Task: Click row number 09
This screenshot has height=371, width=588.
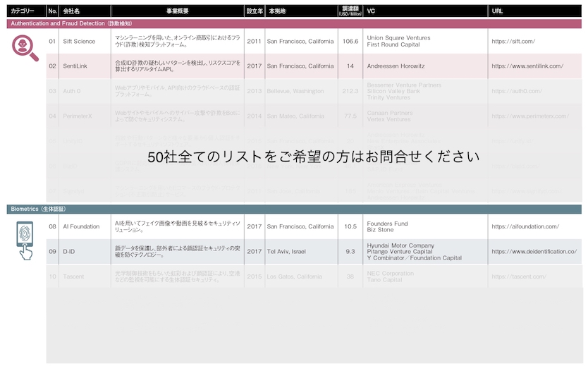Action: (52, 252)
